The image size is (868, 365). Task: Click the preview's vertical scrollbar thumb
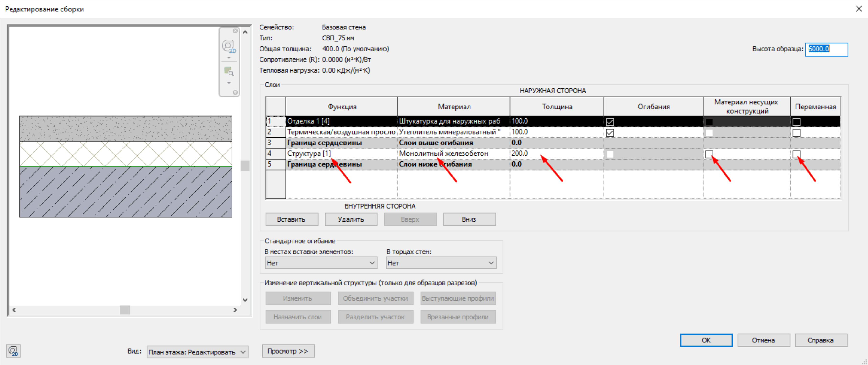pos(245,166)
